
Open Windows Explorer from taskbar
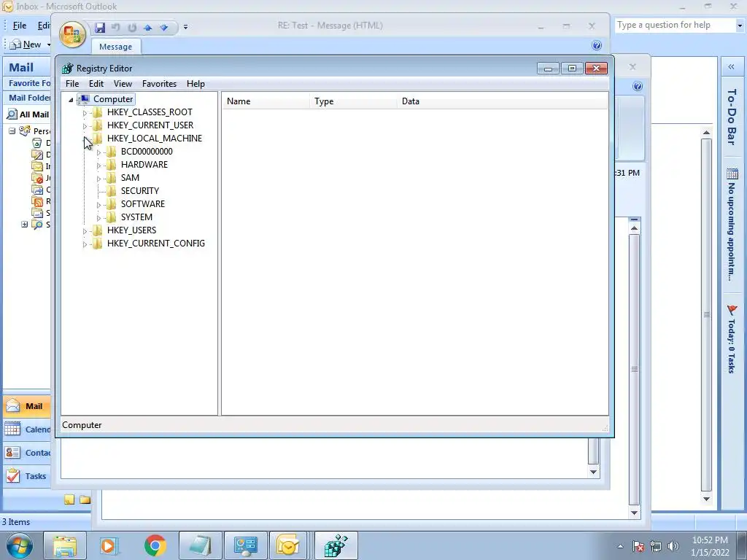click(x=65, y=545)
